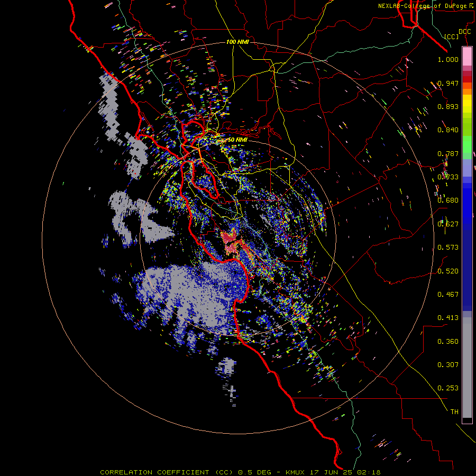Image resolution: width=476 pixels, height=476 pixels.
Task: Select the red swatch on the color bar
Action: [467, 79]
